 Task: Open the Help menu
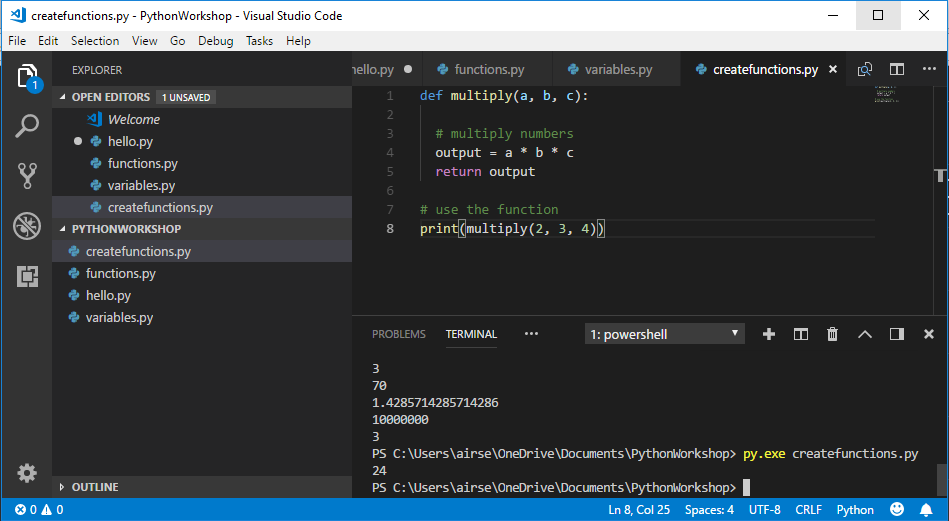(x=298, y=41)
